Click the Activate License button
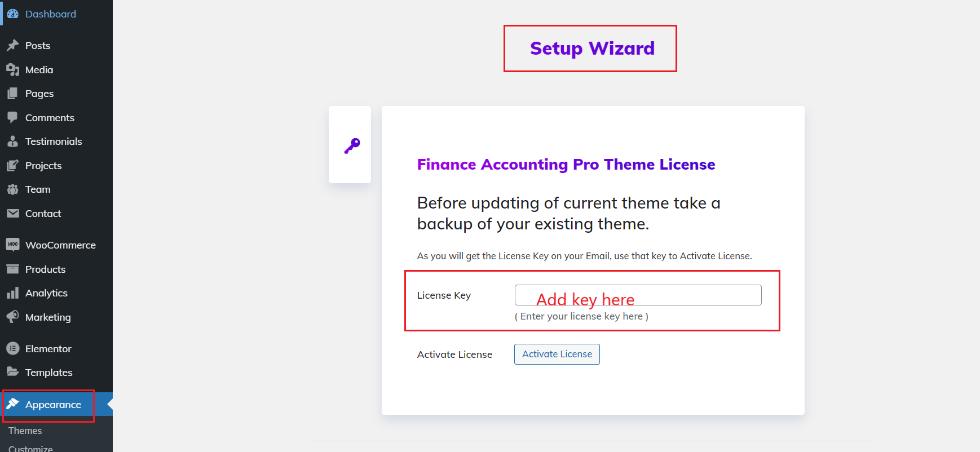Viewport: 980px width, 452px height. point(557,354)
